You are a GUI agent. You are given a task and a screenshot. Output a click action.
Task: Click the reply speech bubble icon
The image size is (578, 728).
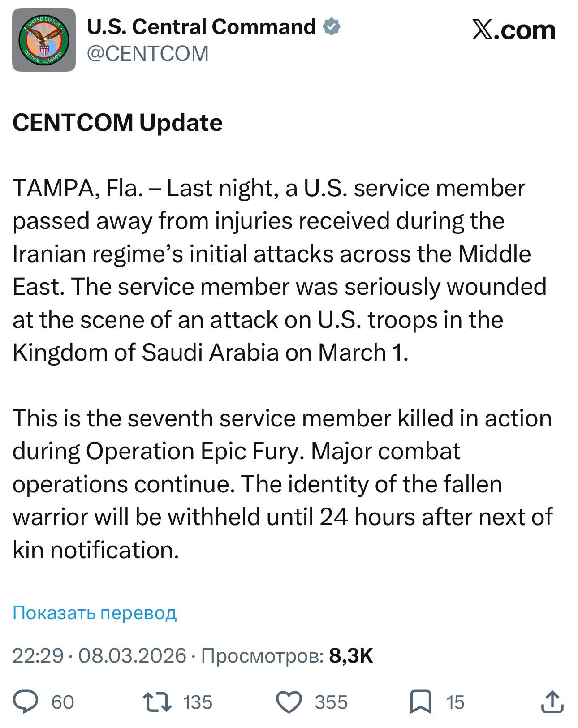click(x=26, y=702)
